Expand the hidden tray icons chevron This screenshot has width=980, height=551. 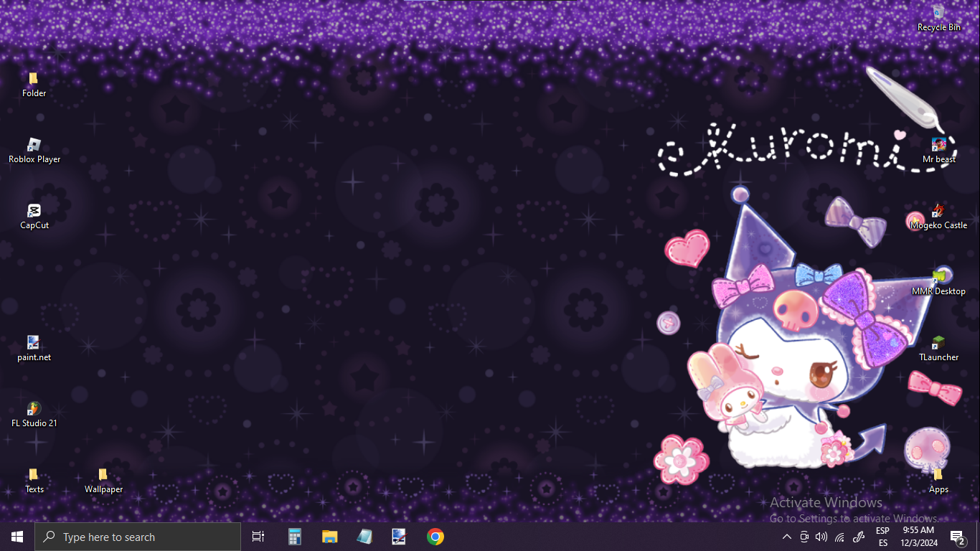pyautogui.click(x=787, y=537)
